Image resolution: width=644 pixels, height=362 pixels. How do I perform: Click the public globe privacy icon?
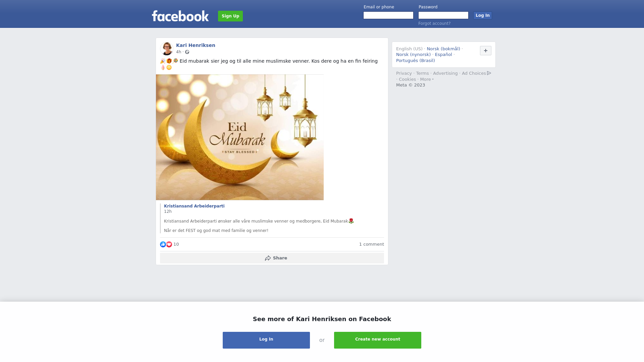[187, 52]
